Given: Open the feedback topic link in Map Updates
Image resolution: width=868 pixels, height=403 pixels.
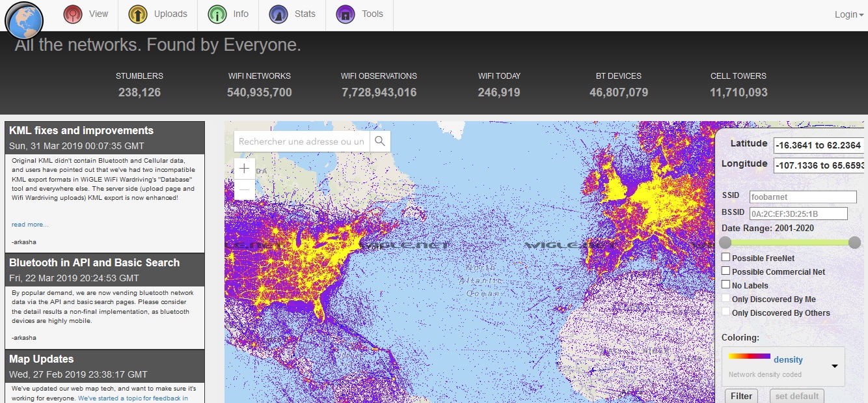Looking at the screenshot, I should [x=133, y=398].
